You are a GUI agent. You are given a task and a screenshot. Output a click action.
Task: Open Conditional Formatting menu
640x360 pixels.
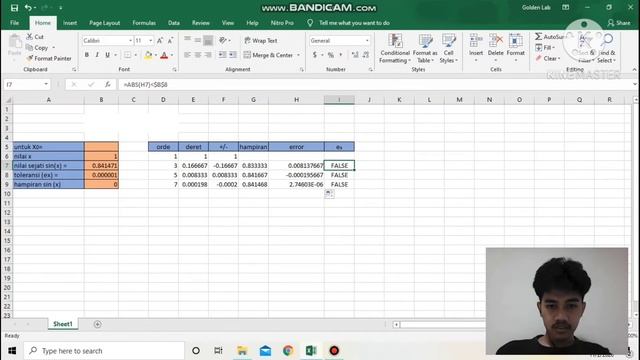(x=395, y=49)
